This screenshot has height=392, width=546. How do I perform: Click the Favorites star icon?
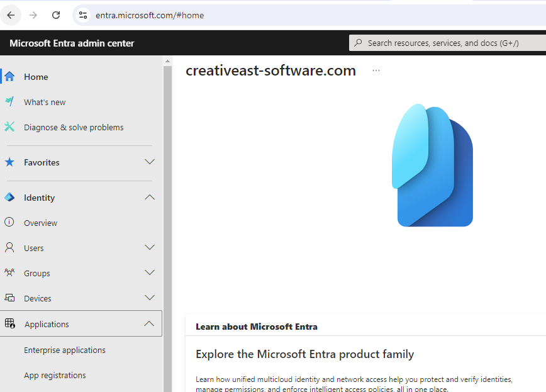coord(9,162)
